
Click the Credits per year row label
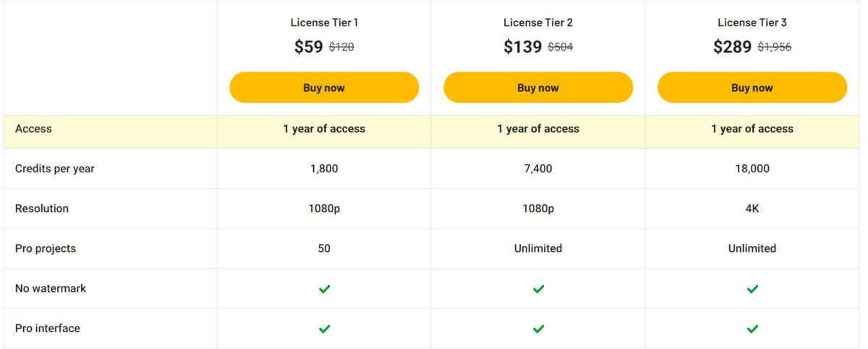(x=55, y=169)
